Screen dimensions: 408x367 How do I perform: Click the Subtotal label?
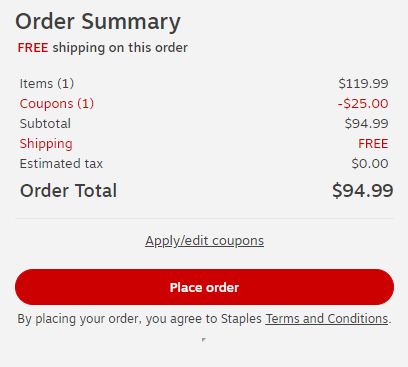(45, 123)
